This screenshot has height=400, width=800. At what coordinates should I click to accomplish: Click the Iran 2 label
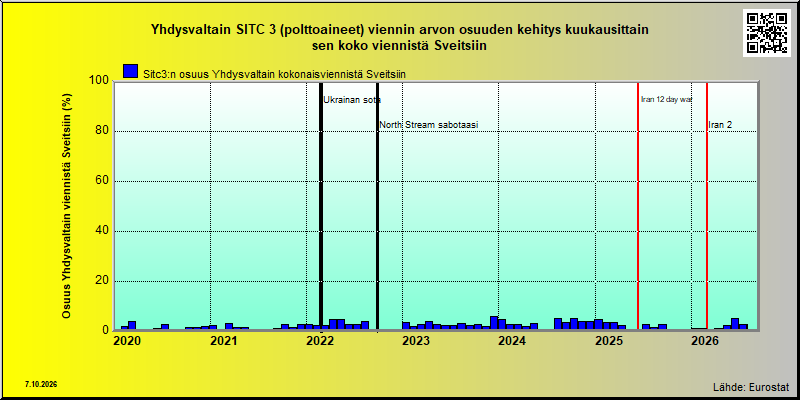720,125
